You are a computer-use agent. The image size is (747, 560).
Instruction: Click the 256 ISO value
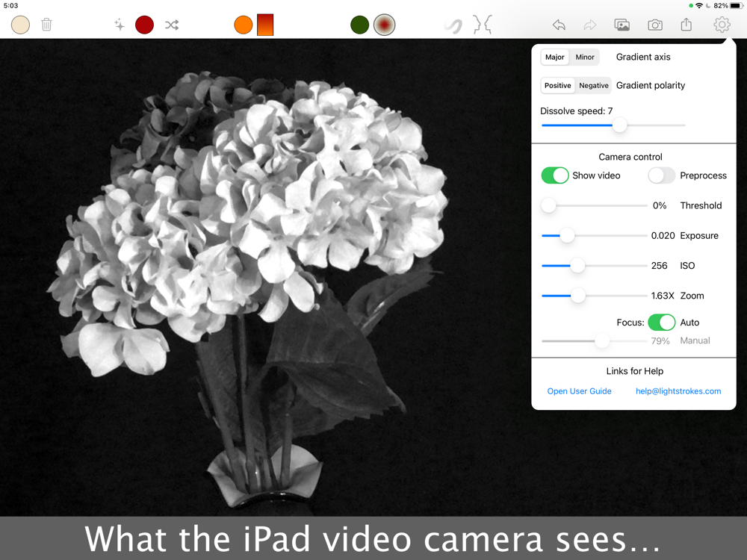660,266
